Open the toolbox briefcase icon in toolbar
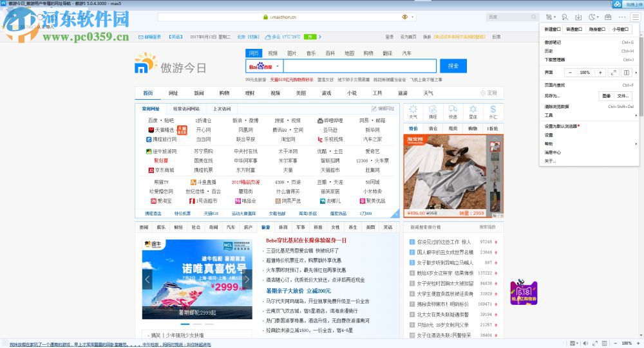 [x=608, y=17]
